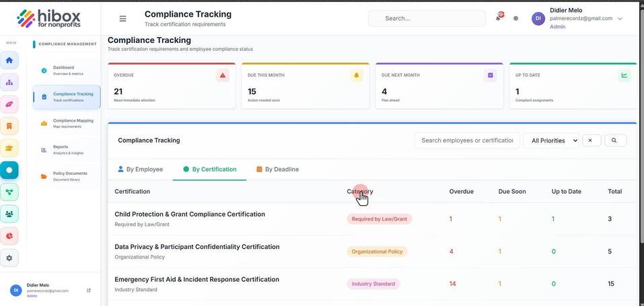This screenshot has width=644, height=306.
Task: Click the orange building icon in left rail
Action: (9, 126)
